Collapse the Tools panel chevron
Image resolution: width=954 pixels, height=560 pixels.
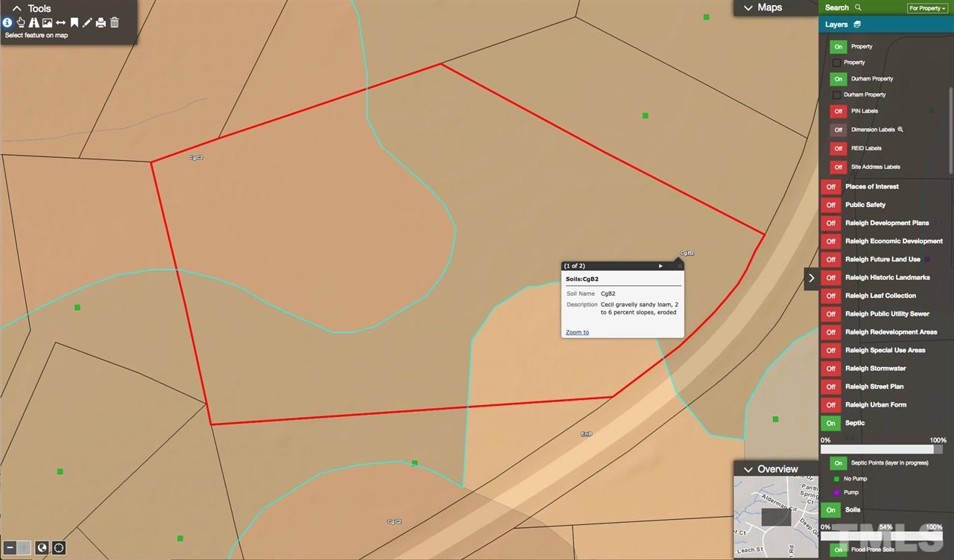(17, 8)
